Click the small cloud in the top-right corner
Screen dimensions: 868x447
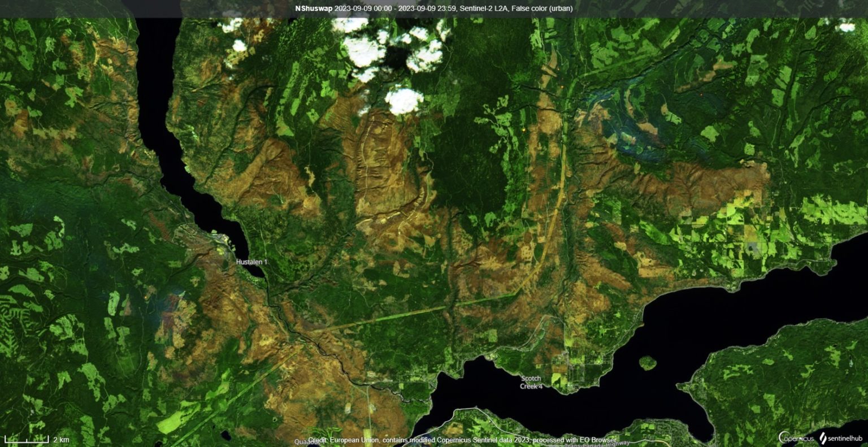846,26
